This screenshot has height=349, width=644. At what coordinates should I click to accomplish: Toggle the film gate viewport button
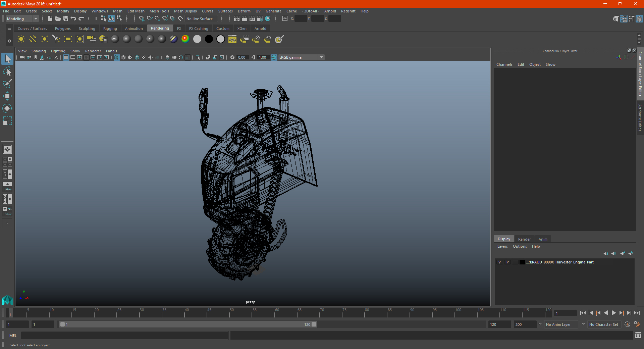[x=73, y=57]
